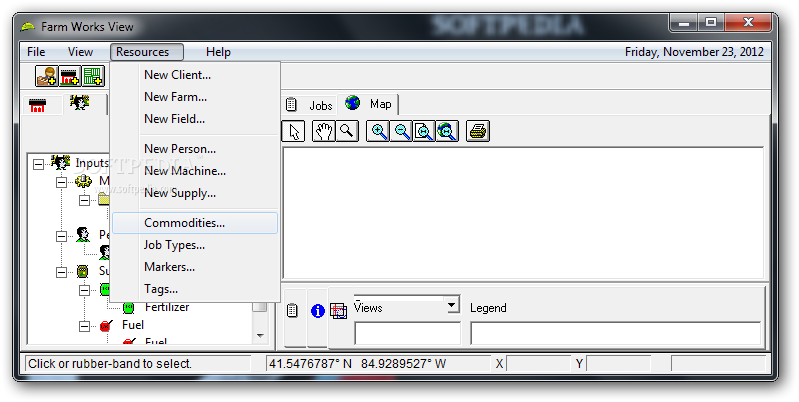Click the New Farm barn toolbar icon

70,76
